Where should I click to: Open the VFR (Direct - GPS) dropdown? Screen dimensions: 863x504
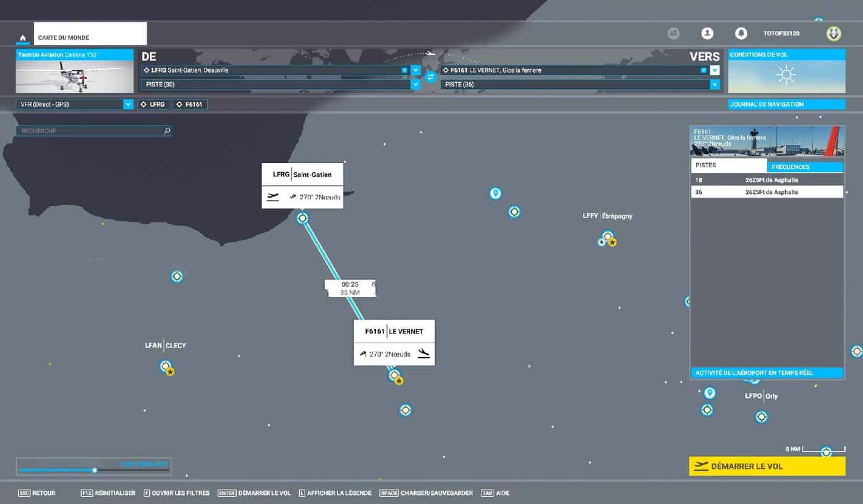coord(128,104)
